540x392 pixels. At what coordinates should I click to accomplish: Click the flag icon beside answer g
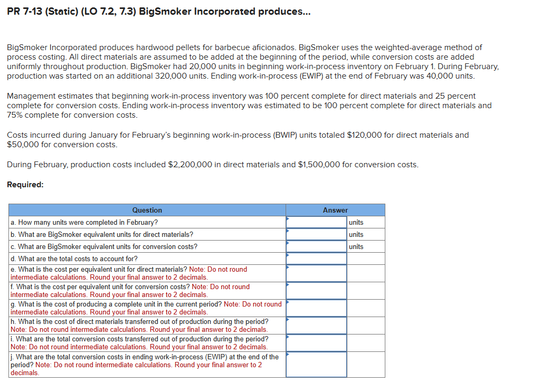coord(288,303)
